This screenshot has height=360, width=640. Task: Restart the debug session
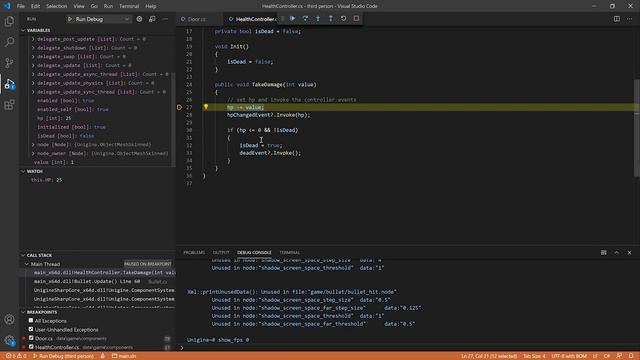pyautogui.click(x=343, y=18)
